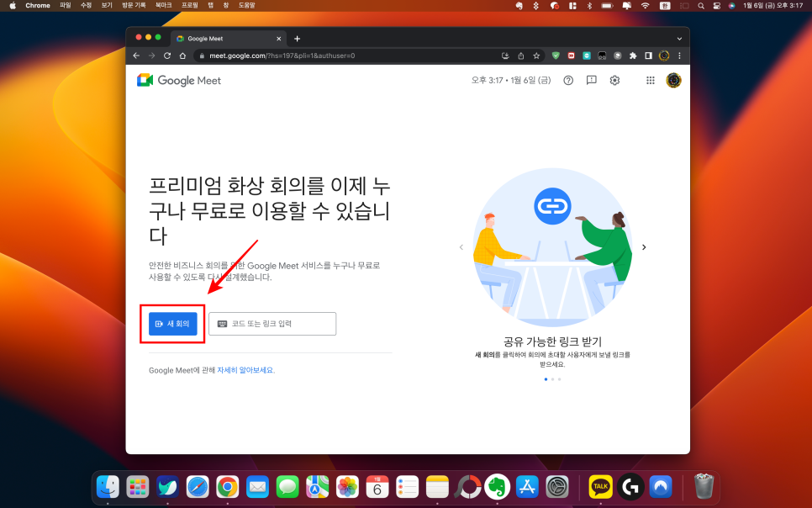The width and height of the screenshot is (812, 508).
Task: Close the Google Meet tab
Action: click(x=278, y=39)
